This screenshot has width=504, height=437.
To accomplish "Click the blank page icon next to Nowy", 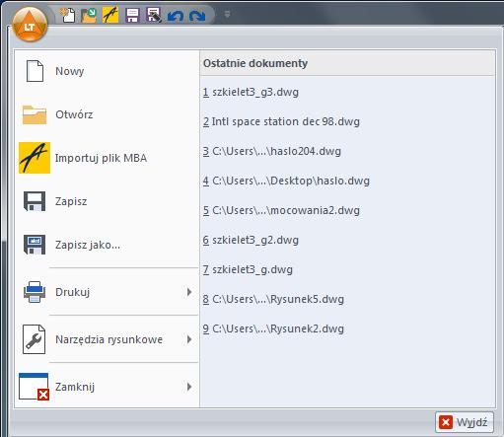I will pyautogui.click(x=35, y=71).
